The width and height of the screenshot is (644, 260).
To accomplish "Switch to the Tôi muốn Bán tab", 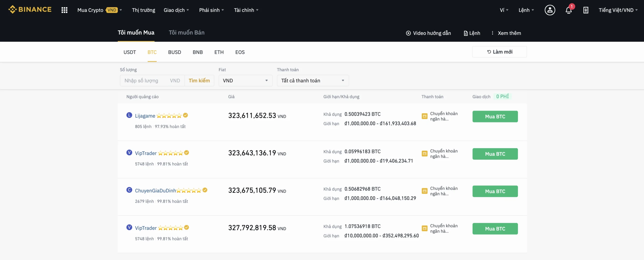I will [187, 33].
